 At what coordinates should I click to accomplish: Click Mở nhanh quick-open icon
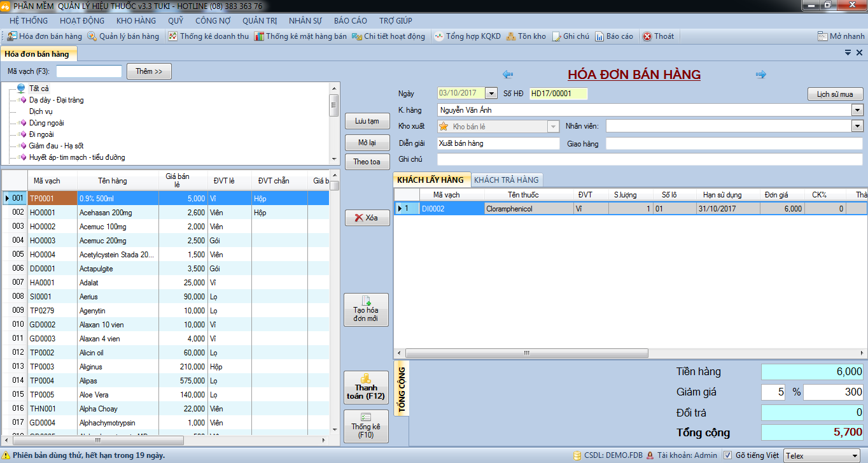[822, 36]
